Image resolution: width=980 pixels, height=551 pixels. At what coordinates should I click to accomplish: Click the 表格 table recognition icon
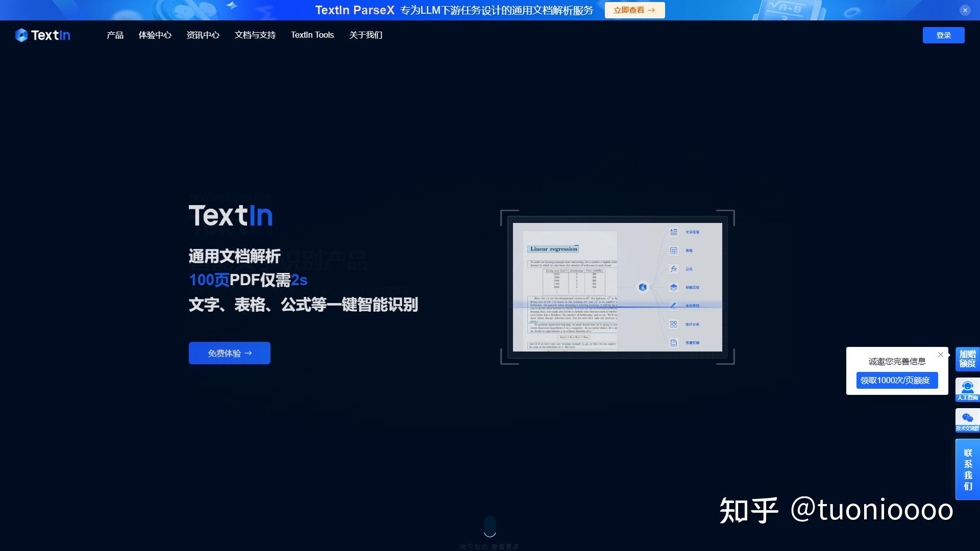[x=673, y=251]
